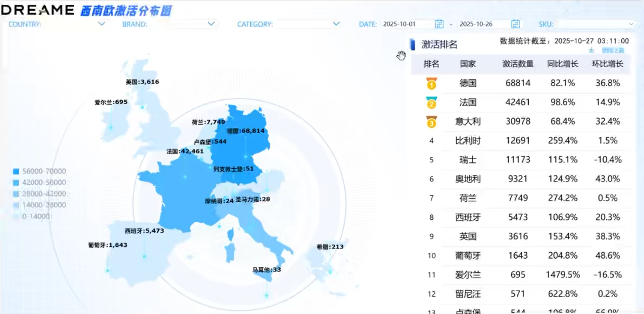Viewport: 644px width, 314px height.
Task: Expand the SKU filter dropdown
Action: pyautogui.click(x=631, y=24)
